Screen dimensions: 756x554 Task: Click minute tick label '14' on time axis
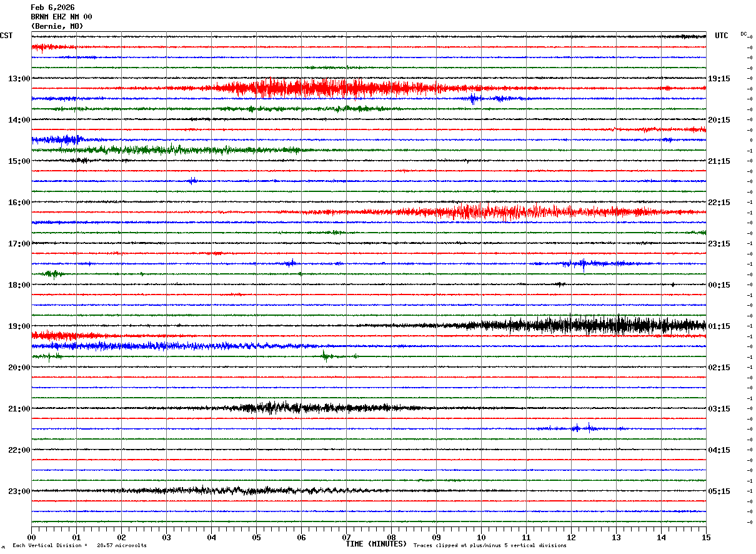click(662, 537)
